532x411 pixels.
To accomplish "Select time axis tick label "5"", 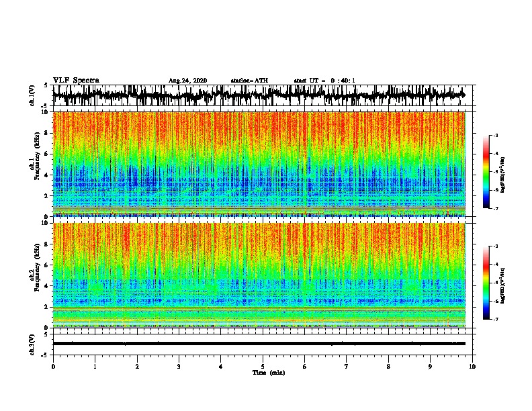I will tap(263, 367).
